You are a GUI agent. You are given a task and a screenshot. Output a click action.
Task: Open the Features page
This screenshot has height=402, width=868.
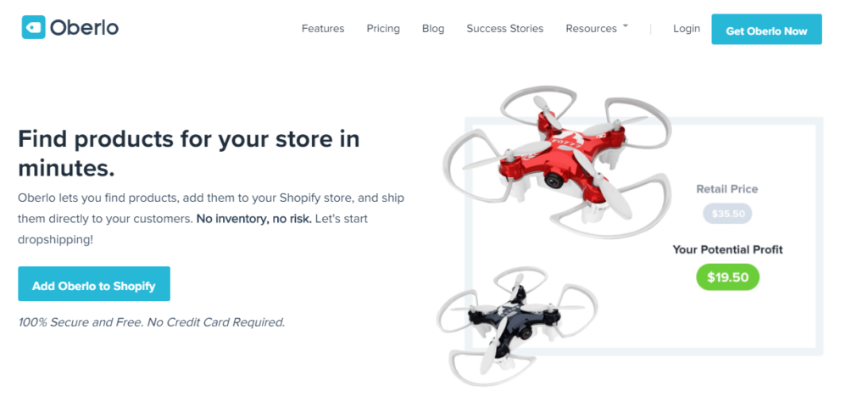323,29
